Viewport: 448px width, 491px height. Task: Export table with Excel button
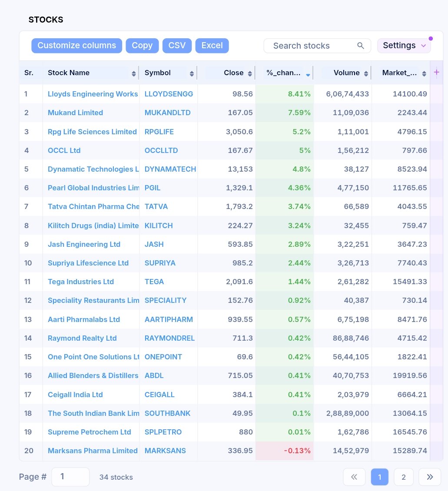[x=212, y=46]
